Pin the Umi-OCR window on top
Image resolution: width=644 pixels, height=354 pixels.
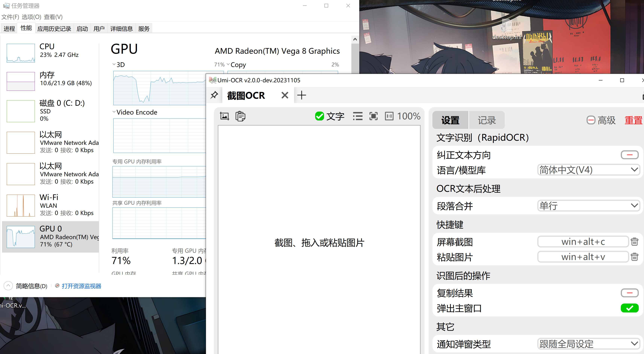tap(214, 95)
